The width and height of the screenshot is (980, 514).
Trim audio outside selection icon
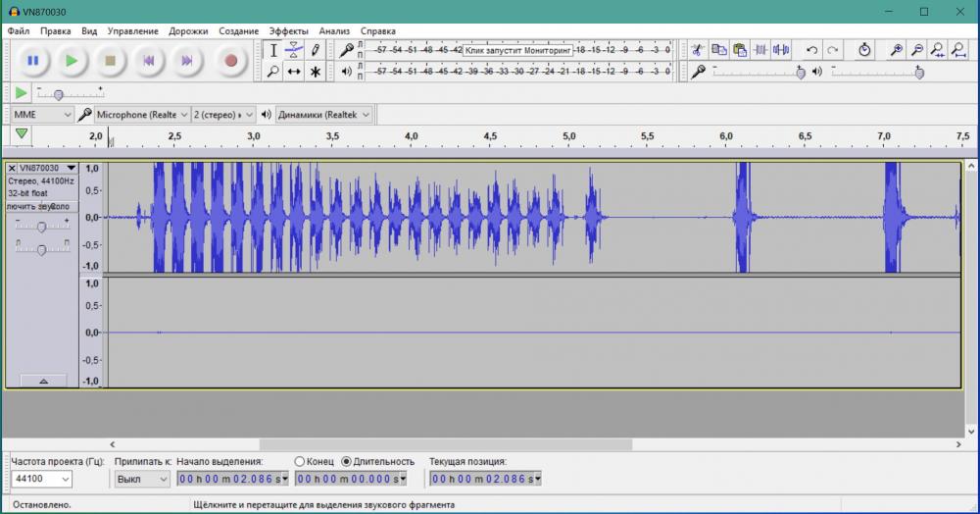pos(760,50)
